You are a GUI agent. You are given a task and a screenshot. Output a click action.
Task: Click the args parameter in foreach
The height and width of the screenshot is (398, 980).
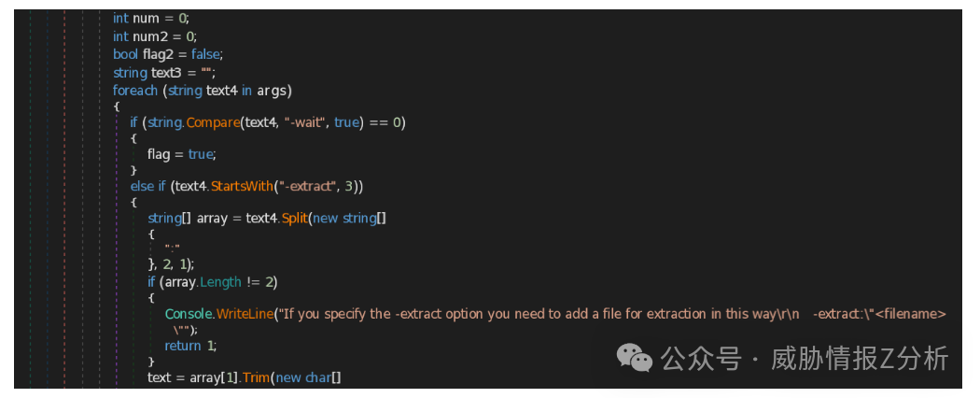[273, 91]
